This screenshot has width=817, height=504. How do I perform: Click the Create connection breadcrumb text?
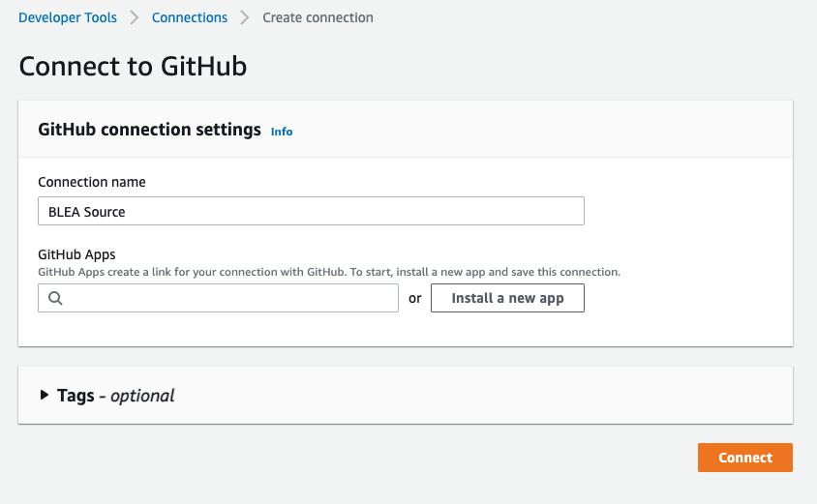[x=318, y=17]
